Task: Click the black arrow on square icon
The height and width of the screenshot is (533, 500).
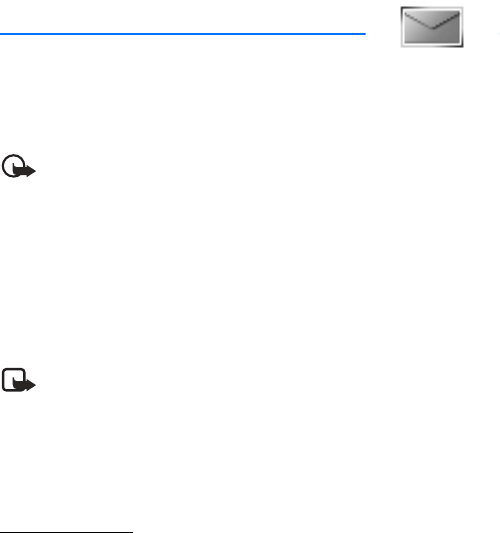Action: 25,385
